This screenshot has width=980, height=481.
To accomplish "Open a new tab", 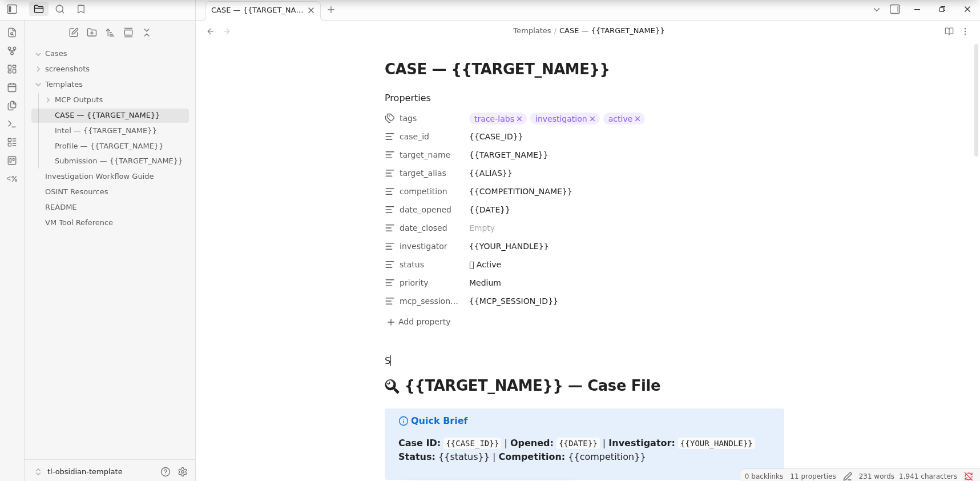I will (331, 10).
